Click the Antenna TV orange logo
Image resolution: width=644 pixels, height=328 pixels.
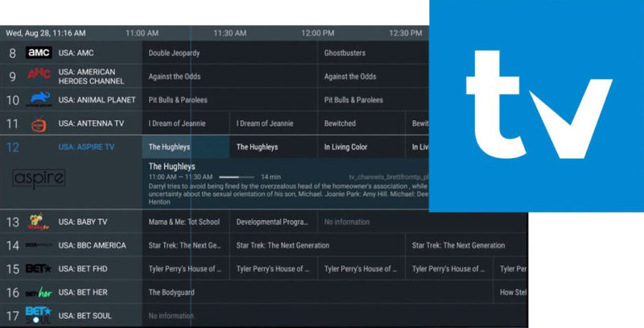[39, 124]
